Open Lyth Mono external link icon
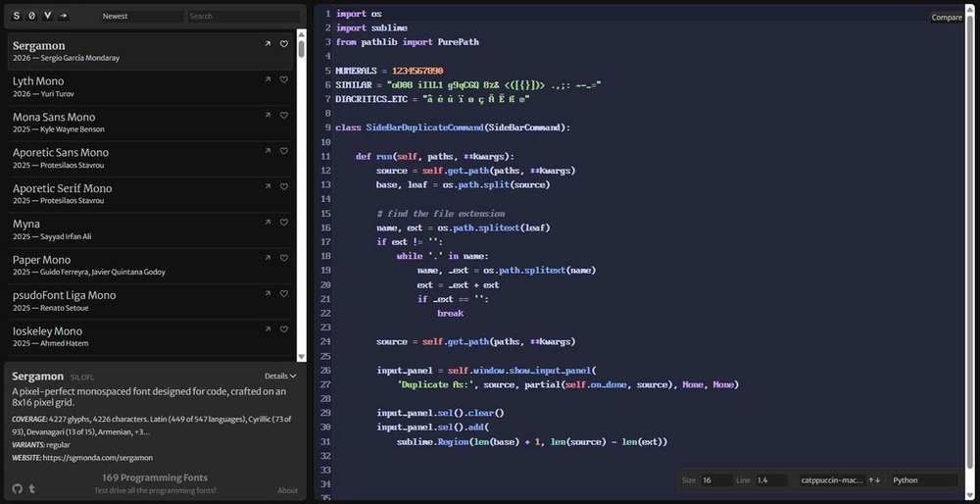980x504 pixels. click(x=268, y=79)
